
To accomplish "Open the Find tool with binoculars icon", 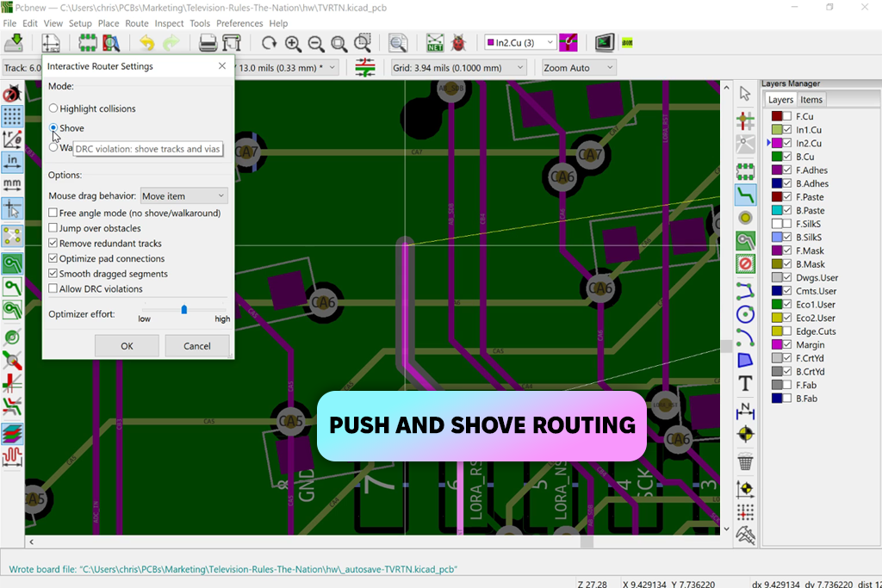I will click(398, 43).
